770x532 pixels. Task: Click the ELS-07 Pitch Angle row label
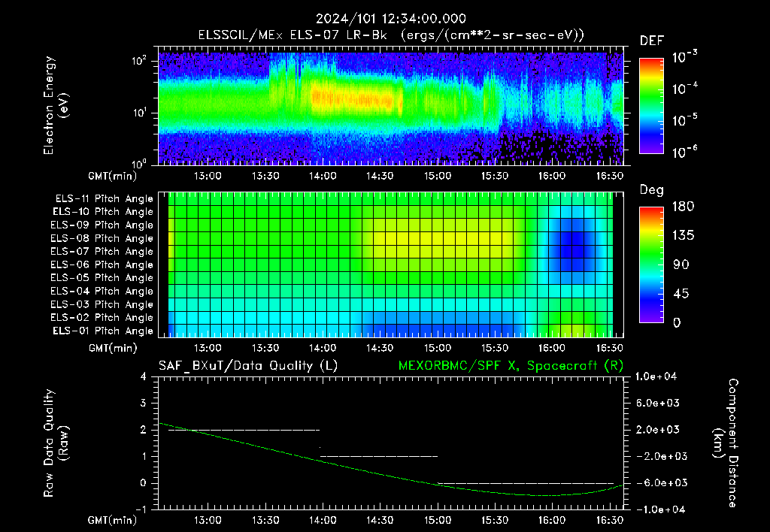[102, 251]
